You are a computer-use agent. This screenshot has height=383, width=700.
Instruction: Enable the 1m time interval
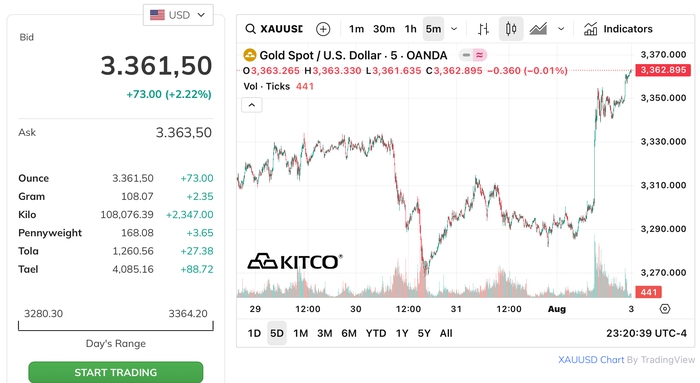(356, 29)
